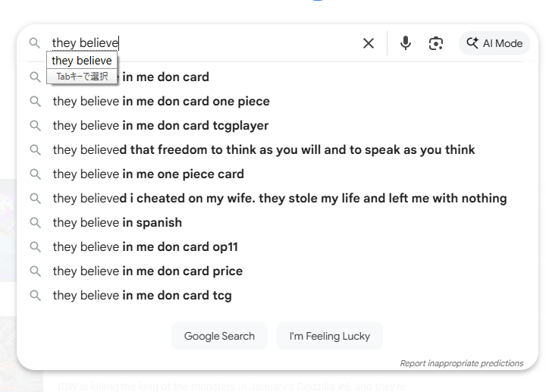This screenshot has height=392, width=546.
Task: Select suggestion 'in me don card one piece'
Action: (161, 101)
